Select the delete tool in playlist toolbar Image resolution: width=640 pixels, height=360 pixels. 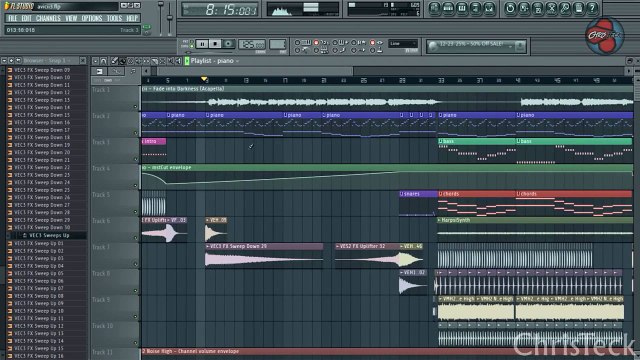(131, 61)
